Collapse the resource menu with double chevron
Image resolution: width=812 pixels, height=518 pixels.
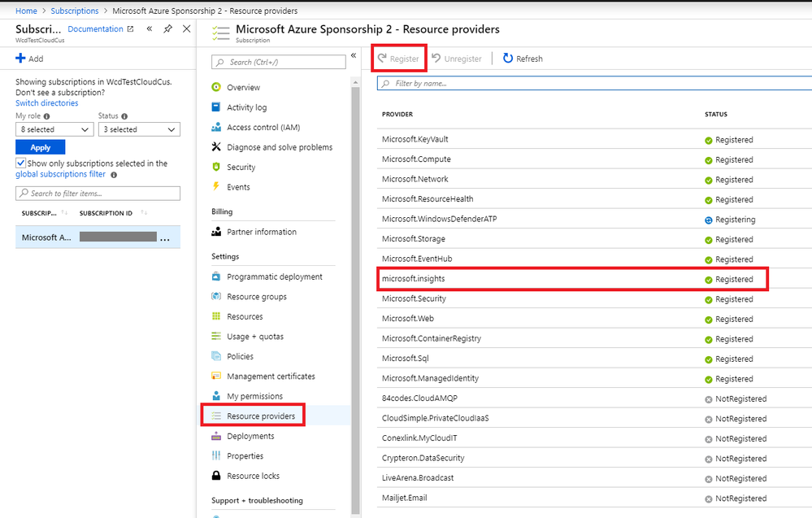coord(354,55)
